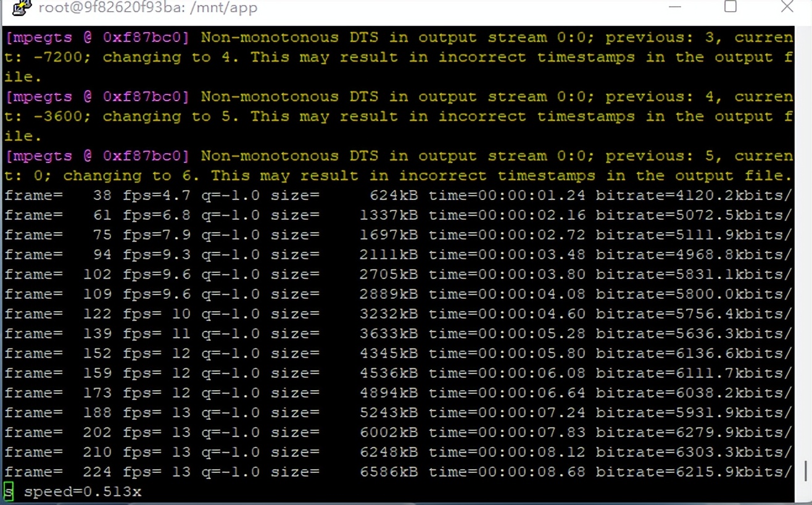Screen dimensions: 812x505
Task: Click the text speed=0.513x
Action: (x=83, y=492)
